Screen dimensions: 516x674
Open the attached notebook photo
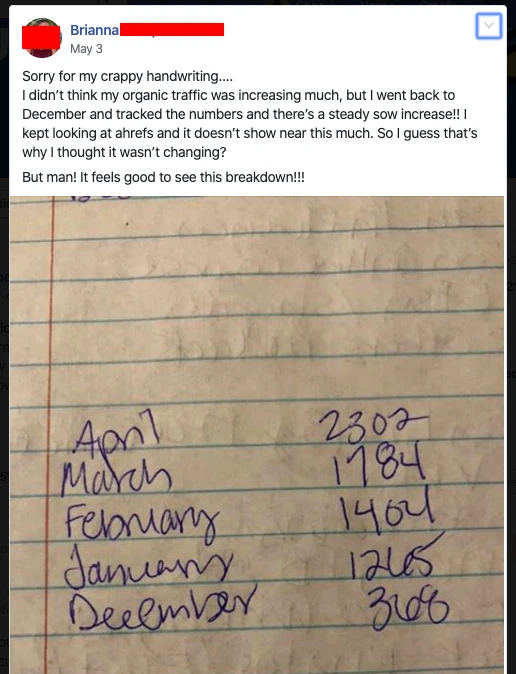pyautogui.click(x=257, y=435)
